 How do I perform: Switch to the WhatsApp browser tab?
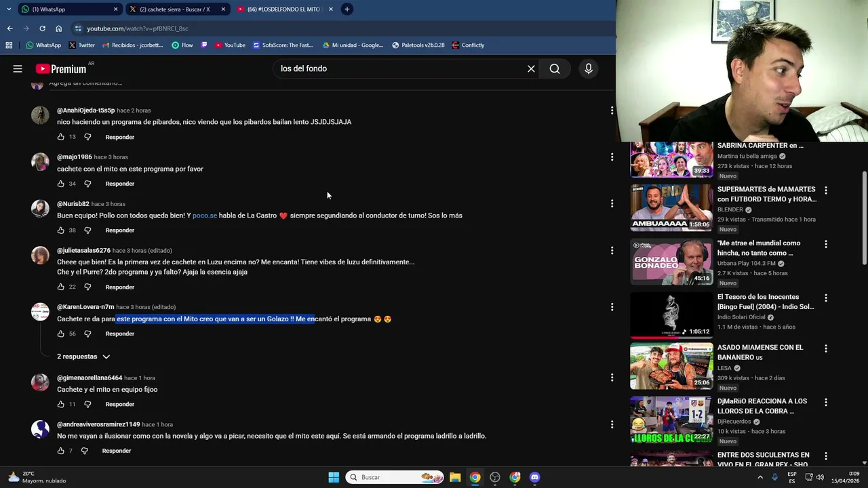pos(68,9)
